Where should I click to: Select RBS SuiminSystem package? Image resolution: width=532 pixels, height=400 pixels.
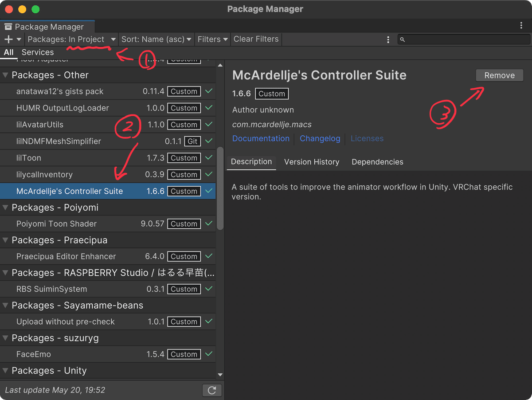(108, 289)
